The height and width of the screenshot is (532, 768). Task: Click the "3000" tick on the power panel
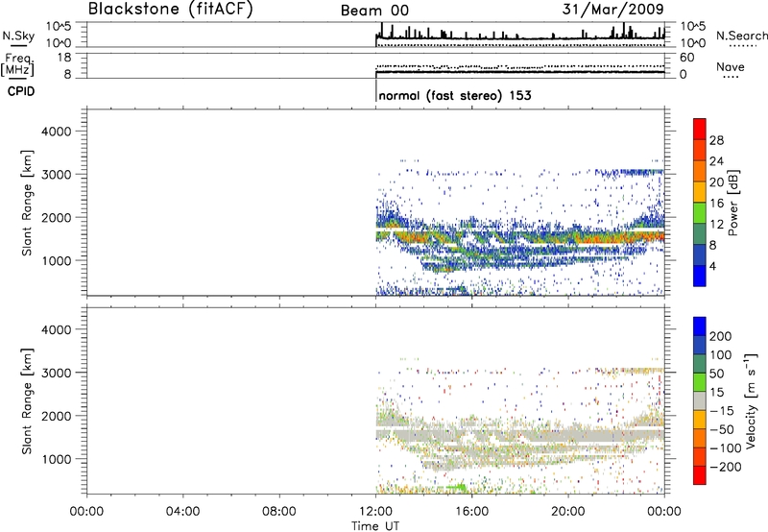pyautogui.click(x=57, y=175)
